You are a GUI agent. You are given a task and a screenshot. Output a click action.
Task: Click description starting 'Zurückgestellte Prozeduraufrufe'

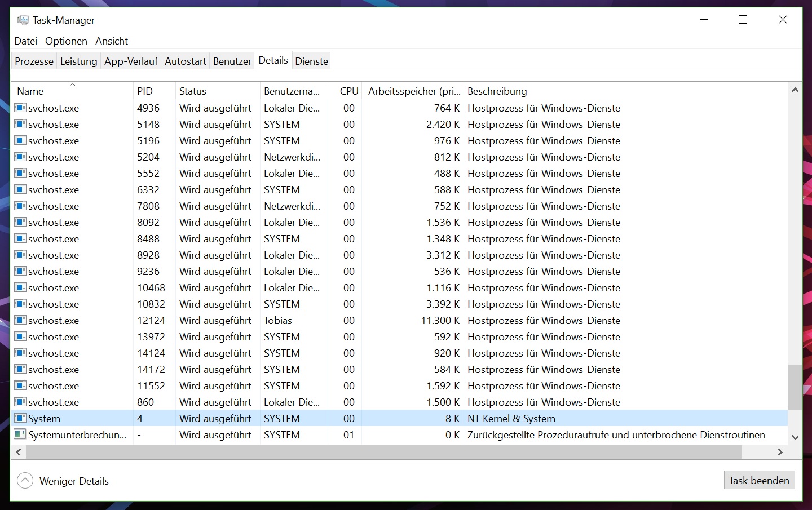tap(616, 434)
